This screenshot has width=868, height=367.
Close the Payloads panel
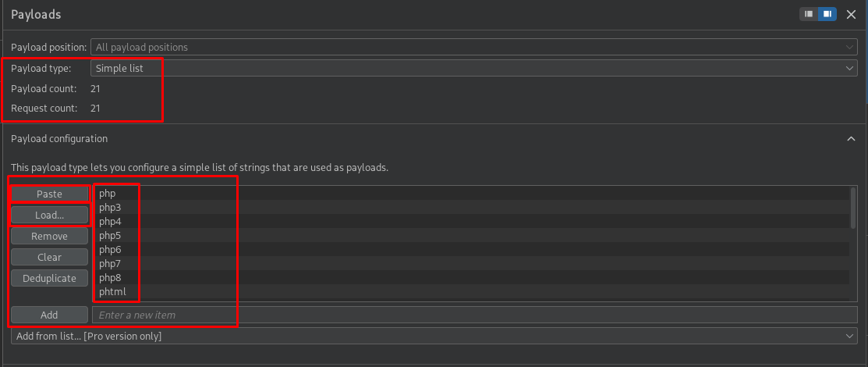851,14
